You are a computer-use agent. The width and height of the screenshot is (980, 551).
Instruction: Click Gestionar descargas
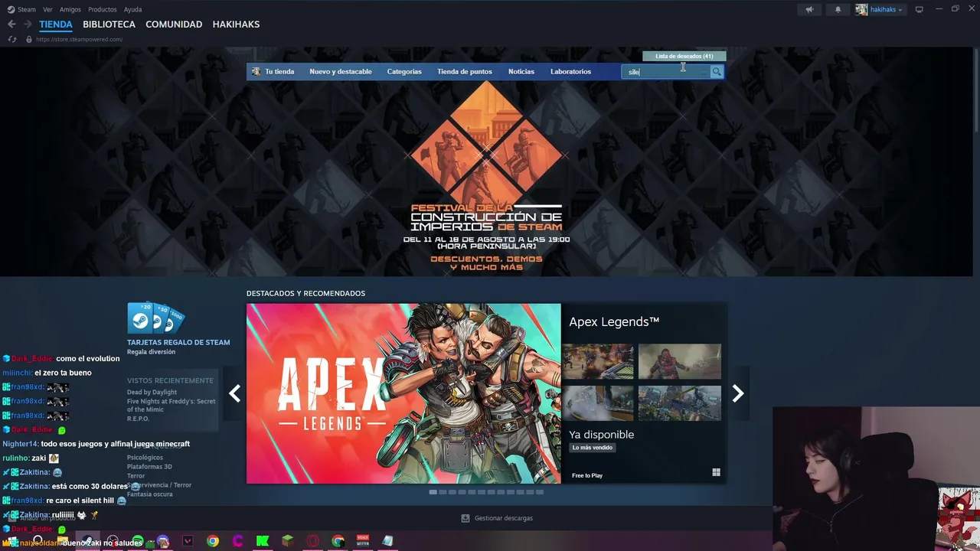pyautogui.click(x=503, y=518)
